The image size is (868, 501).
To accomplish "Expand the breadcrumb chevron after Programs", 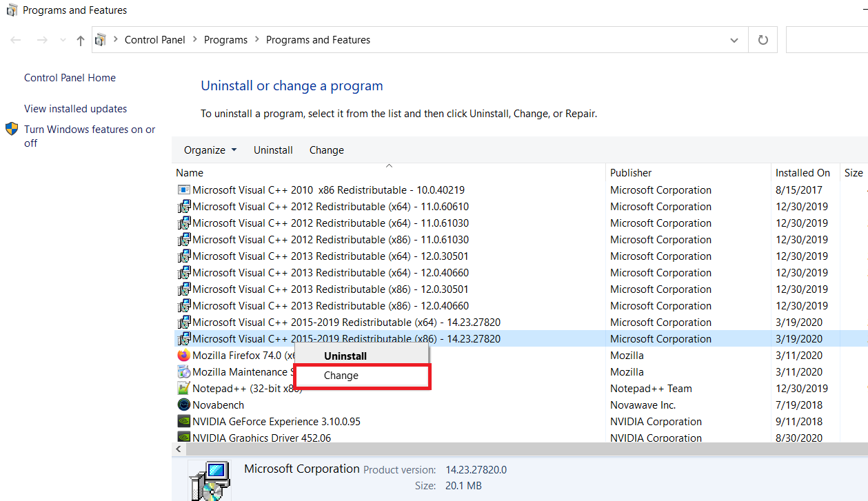I will point(256,40).
